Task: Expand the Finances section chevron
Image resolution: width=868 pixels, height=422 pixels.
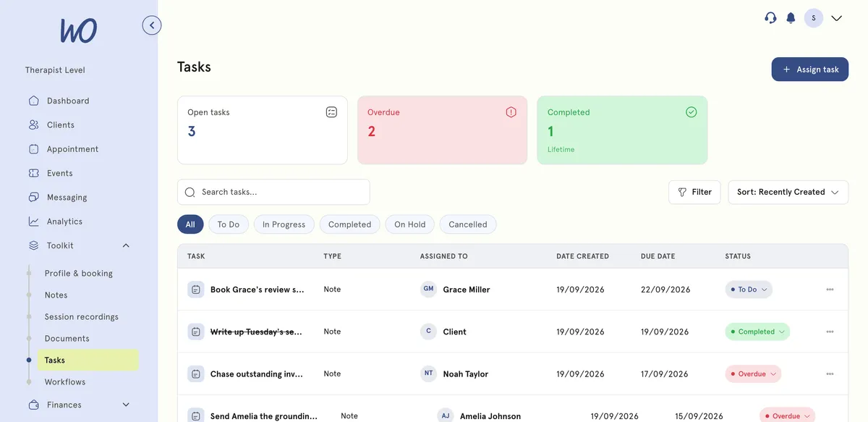Action: [x=126, y=405]
